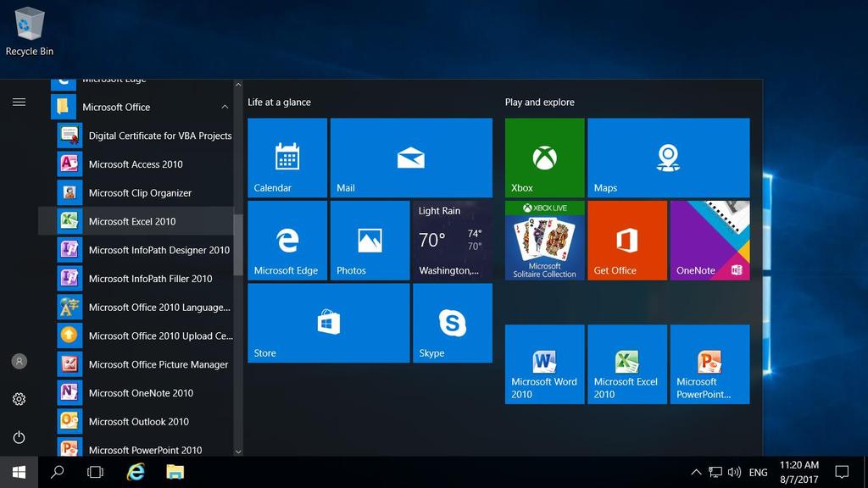This screenshot has height=488, width=868.
Task: Click the Get Office tile
Action: pos(627,240)
